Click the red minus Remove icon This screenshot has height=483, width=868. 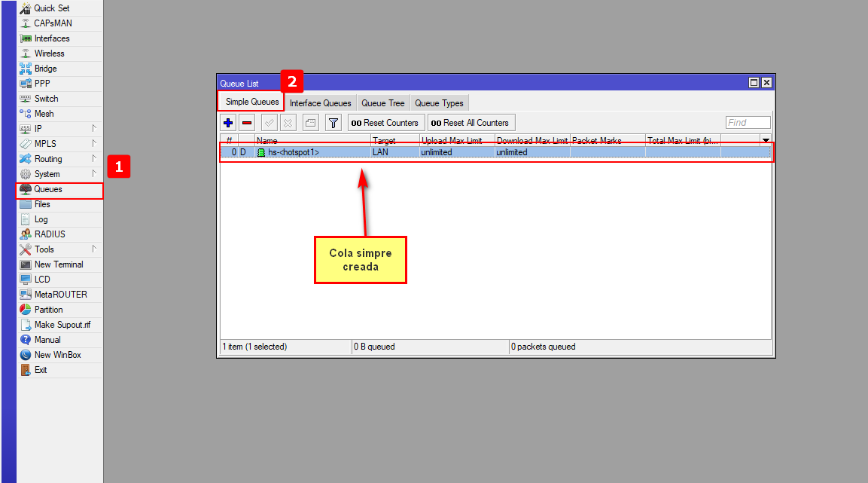coord(247,123)
